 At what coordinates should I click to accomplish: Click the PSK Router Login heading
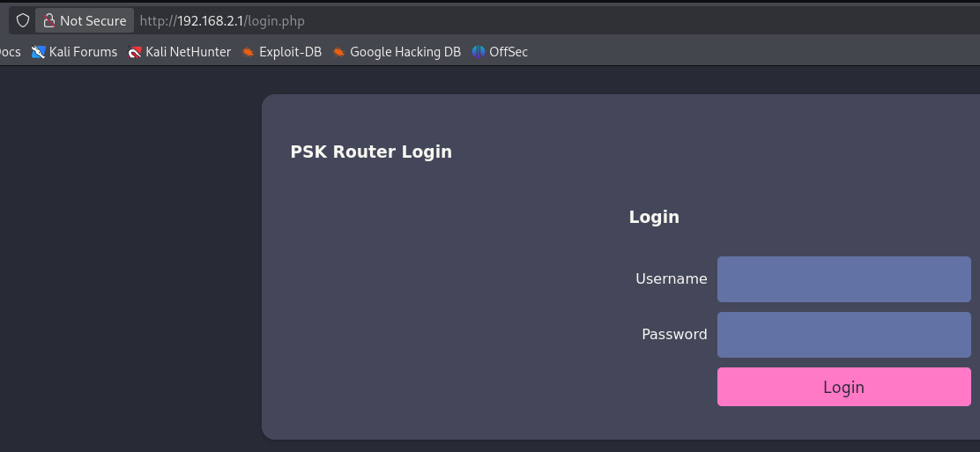tap(371, 152)
